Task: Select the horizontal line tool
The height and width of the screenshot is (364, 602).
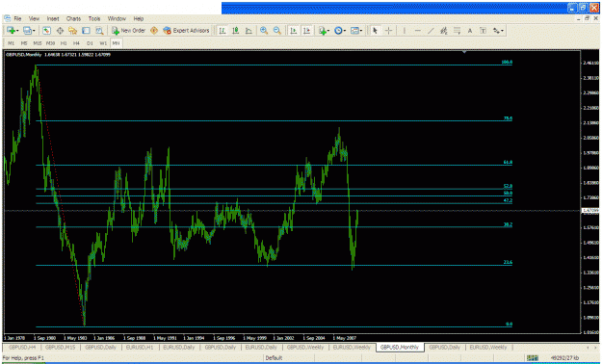Action: tap(418, 31)
